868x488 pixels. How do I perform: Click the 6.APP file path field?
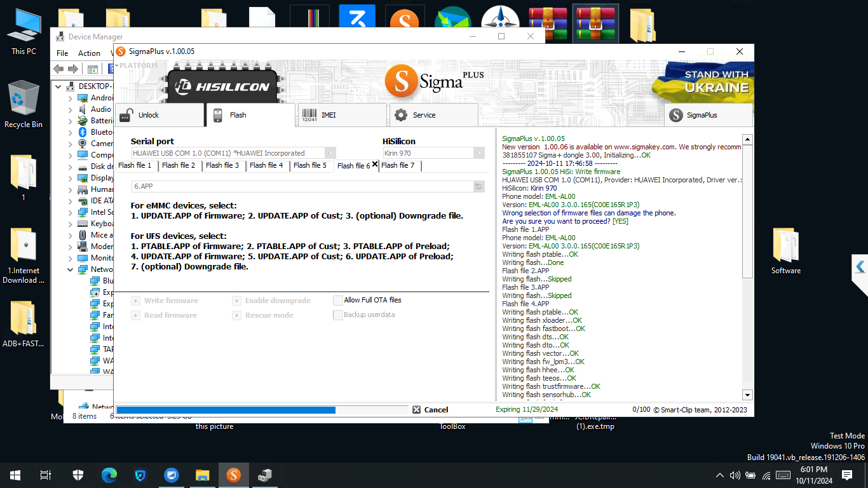302,186
